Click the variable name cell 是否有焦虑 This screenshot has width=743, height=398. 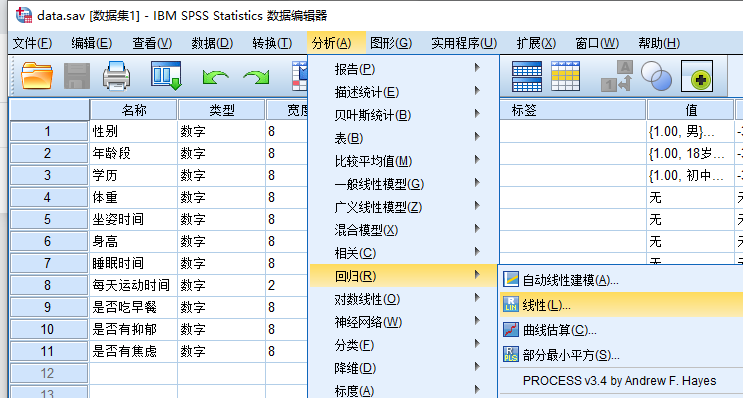pyautogui.click(x=134, y=351)
